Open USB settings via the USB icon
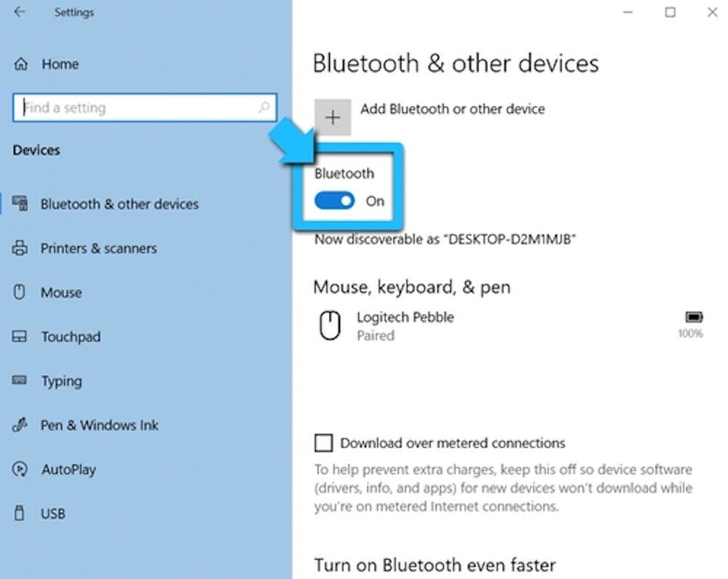Screen dimensions: 728x579 coord(20,514)
